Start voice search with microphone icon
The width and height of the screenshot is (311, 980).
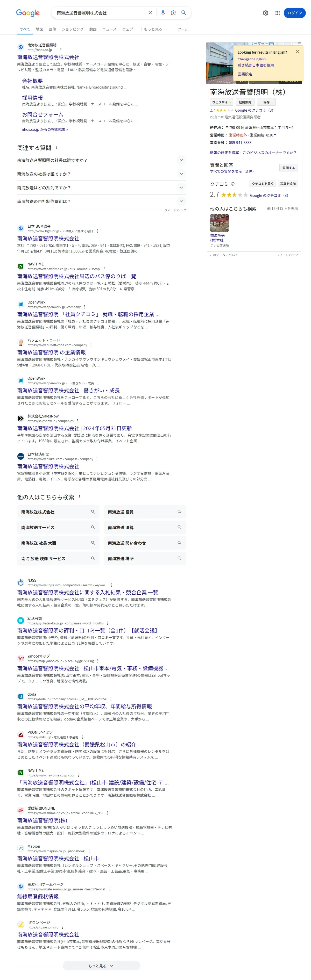163,13
